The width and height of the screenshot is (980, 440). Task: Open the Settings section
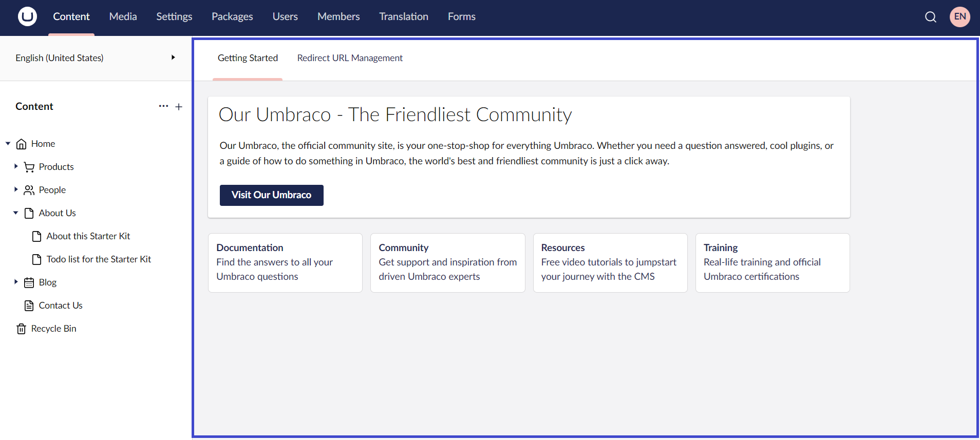click(x=174, y=16)
